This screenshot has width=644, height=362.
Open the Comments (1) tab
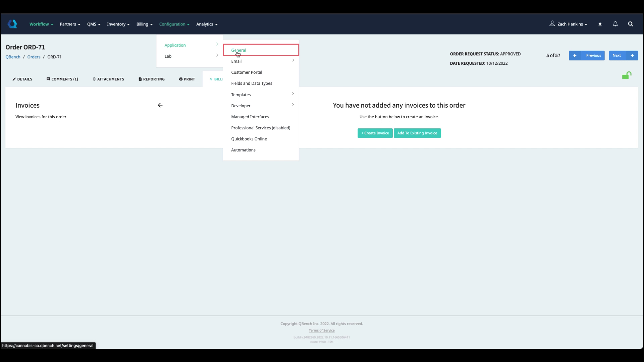(x=62, y=79)
